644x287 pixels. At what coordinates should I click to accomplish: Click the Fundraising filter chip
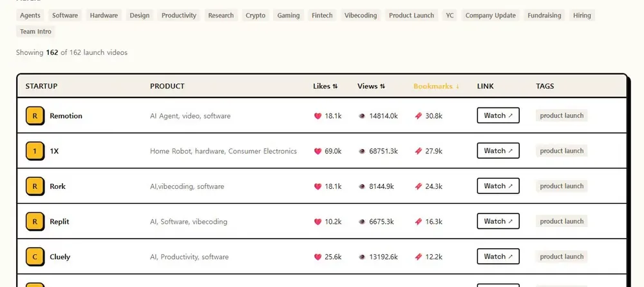[544, 15]
